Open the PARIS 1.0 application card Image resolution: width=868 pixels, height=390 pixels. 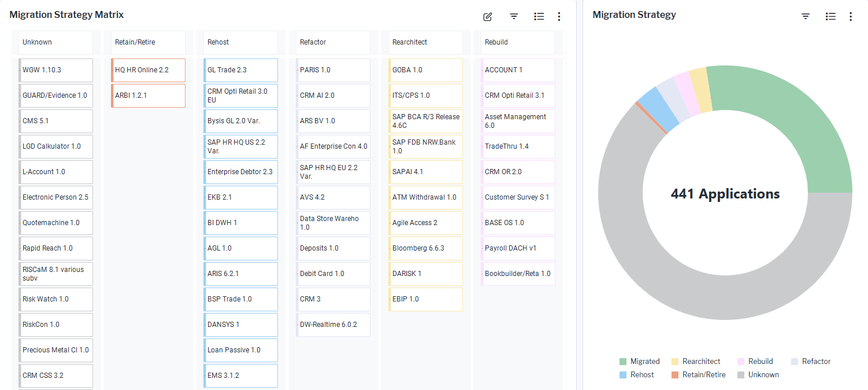click(333, 70)
